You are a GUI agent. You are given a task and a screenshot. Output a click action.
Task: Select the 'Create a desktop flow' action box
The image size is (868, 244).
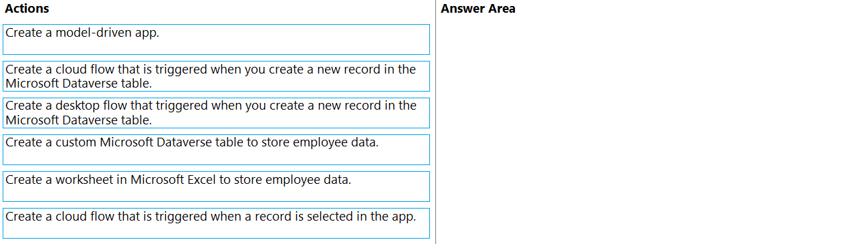point(216,113)
